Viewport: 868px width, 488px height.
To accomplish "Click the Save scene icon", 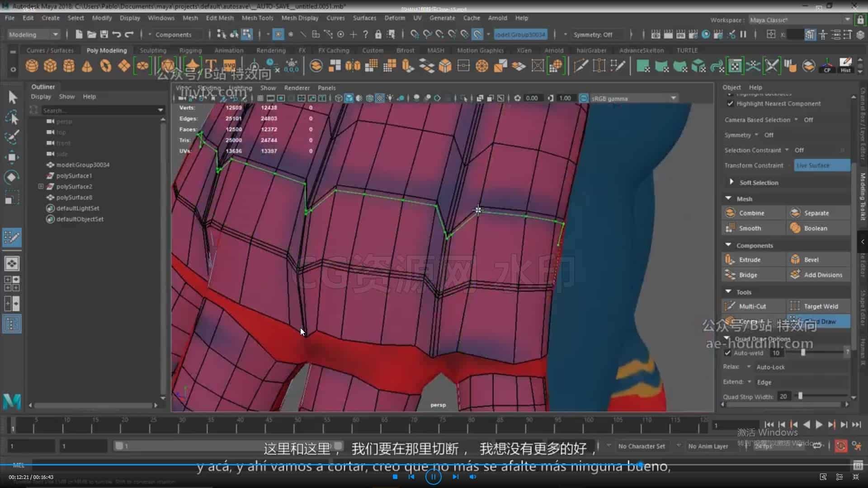I will tap(104, 34).
